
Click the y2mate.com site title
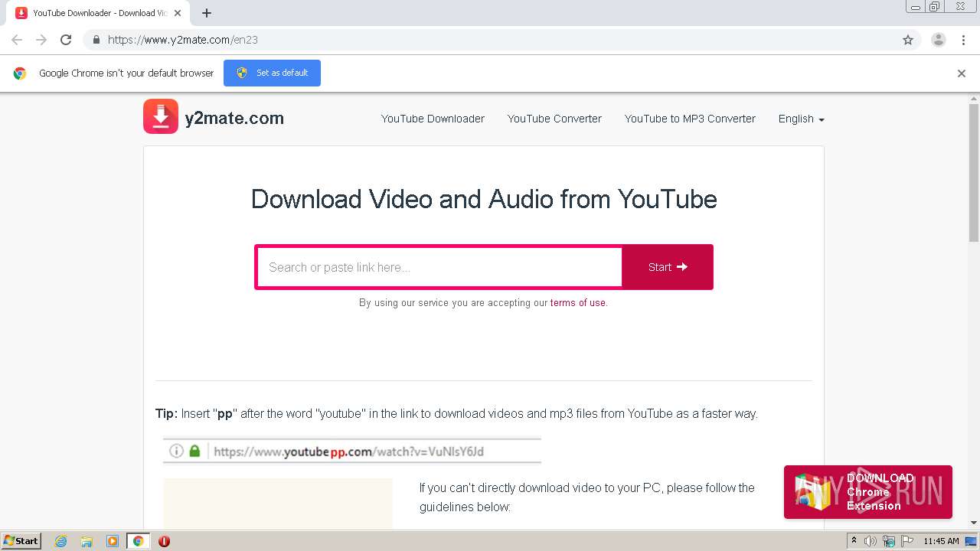[x=234, y=118]
